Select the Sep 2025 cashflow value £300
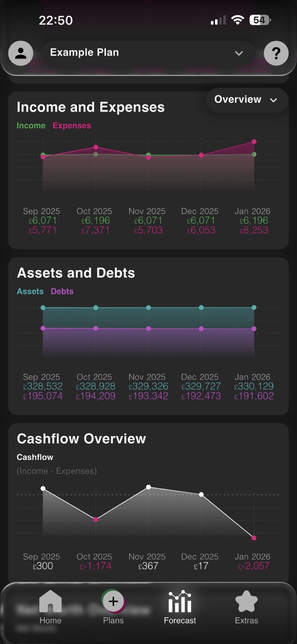Image resolution: width=297 pixels, height=644 pixels. pyautogui.click(x=42, y=566)
